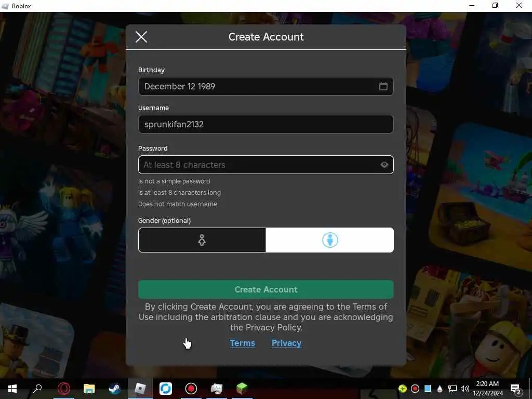Open the clock showing 2:20 AM
This screenshot has width=532, height=399.
(487, 389)
